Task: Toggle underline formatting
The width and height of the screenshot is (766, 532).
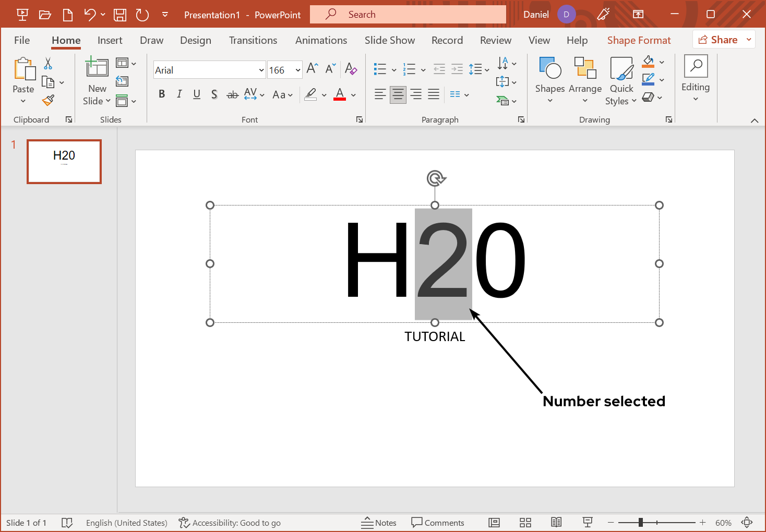Action: pos(197,94)
